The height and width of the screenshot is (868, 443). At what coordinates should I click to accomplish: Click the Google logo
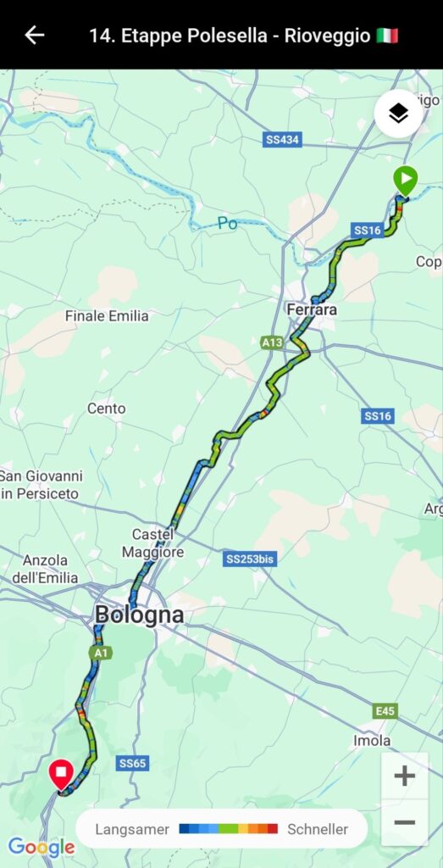tap(42, 847)
